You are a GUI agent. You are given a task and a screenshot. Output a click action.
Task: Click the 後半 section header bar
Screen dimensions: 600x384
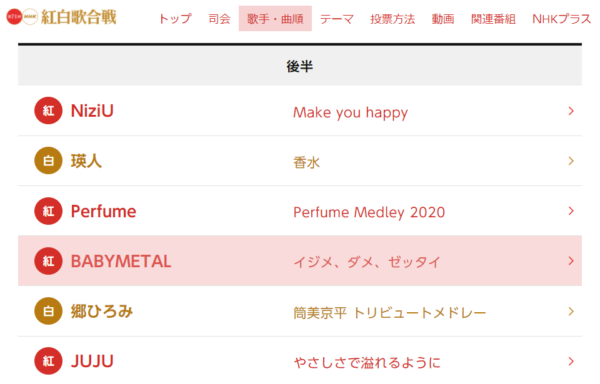pos(300,66)
